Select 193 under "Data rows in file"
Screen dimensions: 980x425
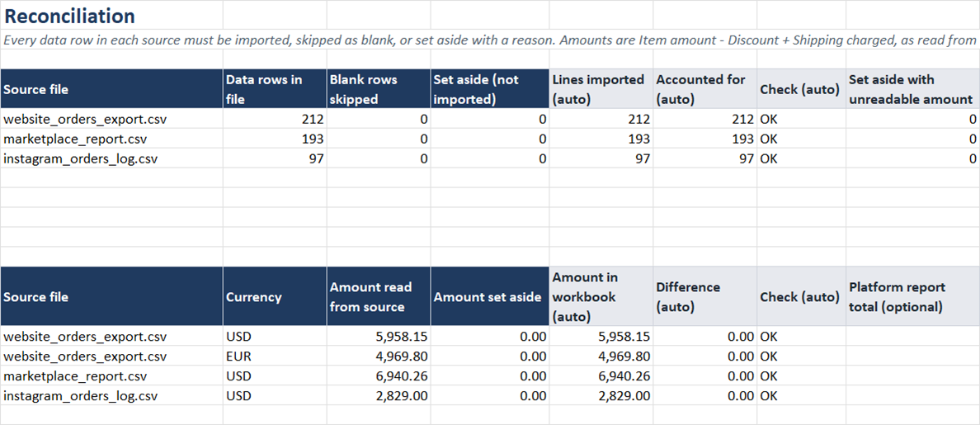pyautogui.click(x=275, y=139)
